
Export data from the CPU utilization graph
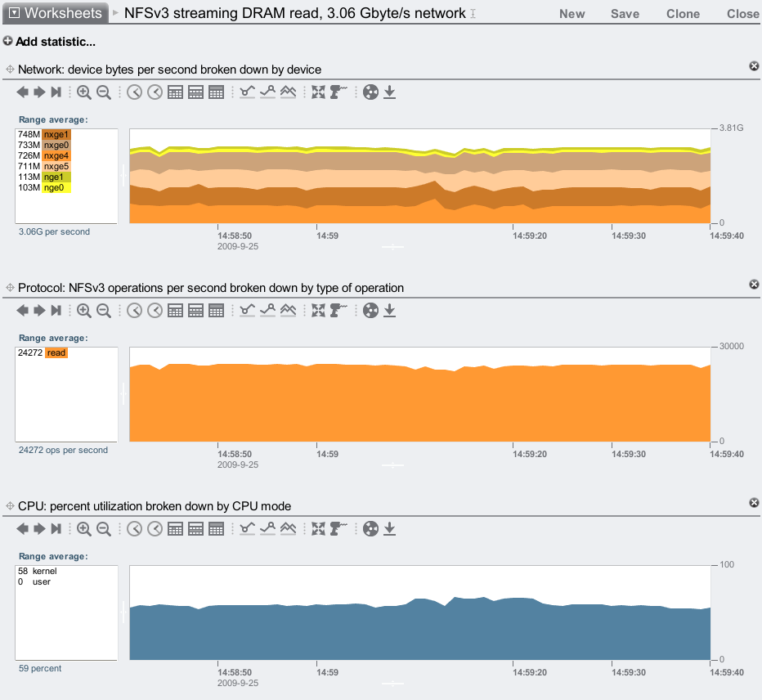tap(390, 529)
